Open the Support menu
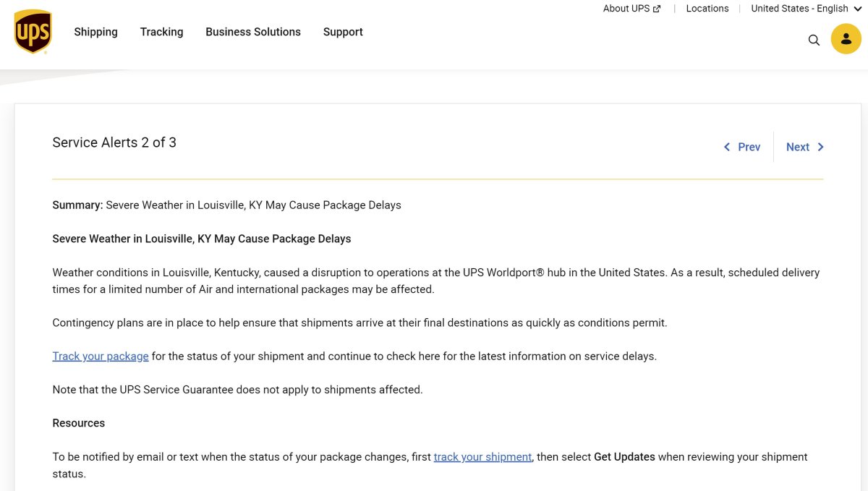 (343, 32)
